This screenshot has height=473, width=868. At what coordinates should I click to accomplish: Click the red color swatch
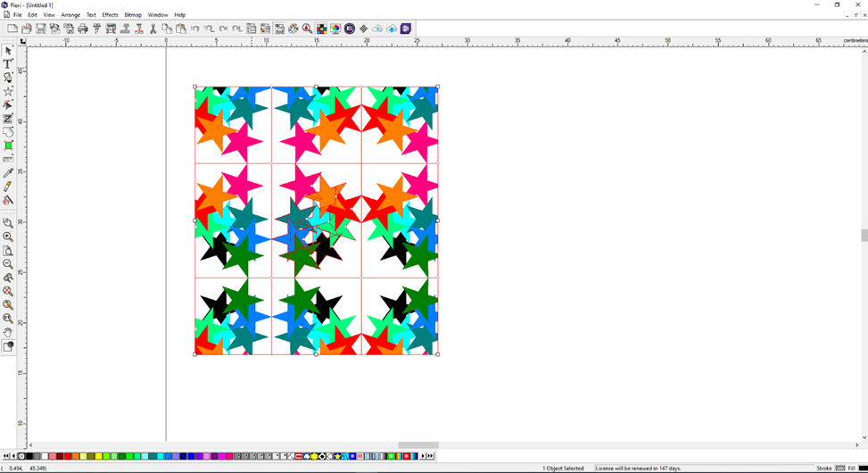click(68, 456)
